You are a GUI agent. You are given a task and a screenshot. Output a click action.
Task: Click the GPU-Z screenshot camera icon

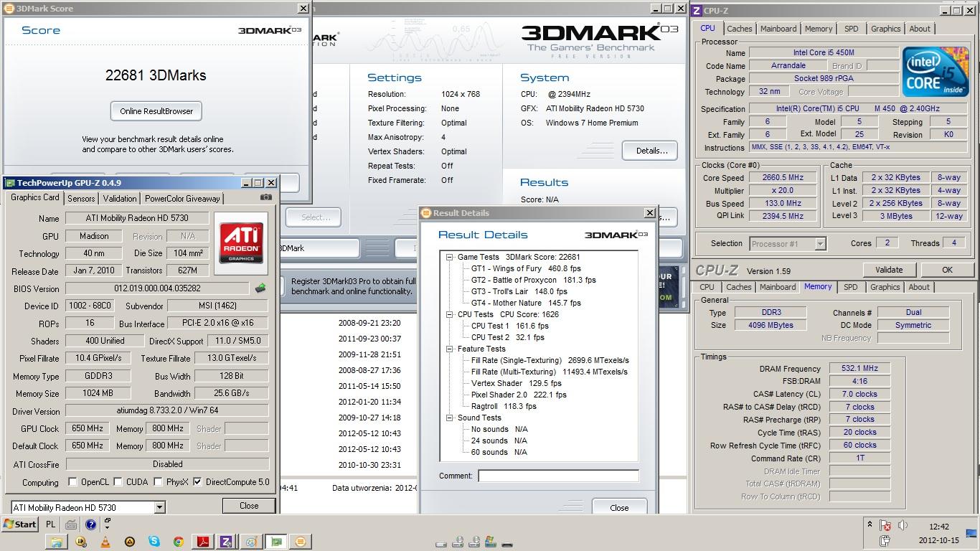click(x=266, y=197)
